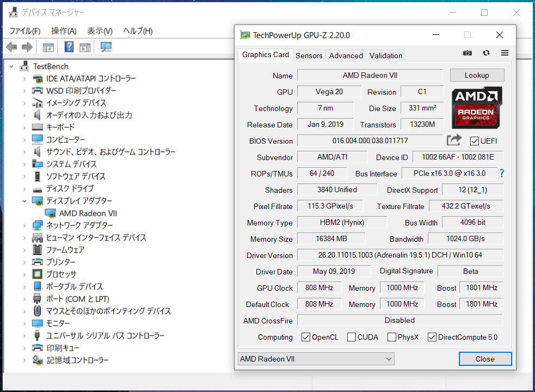Viewport: 535px width, 392px height.
Task: Click the forward arrow in Device Manager toolbar
Action: (x=27, y=47)
